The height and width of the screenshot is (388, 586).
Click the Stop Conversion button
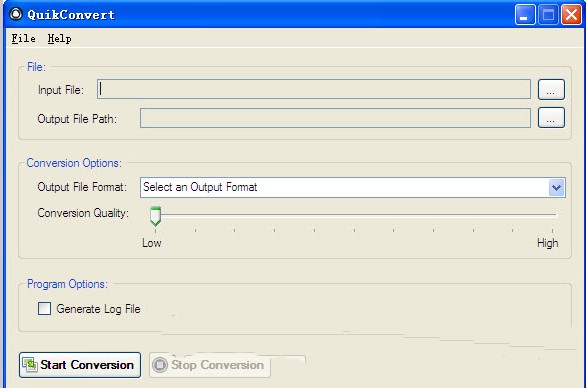(x=210, y=365)
